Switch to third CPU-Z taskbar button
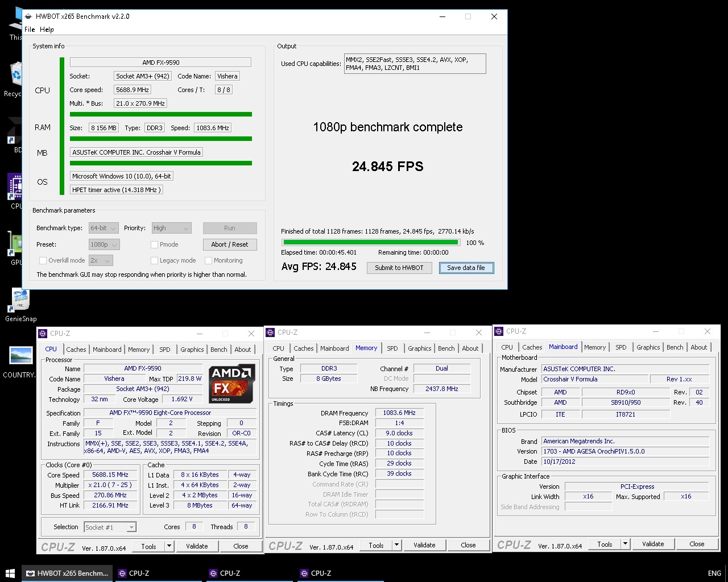This screenshot has height=582, width=728. 340,573
